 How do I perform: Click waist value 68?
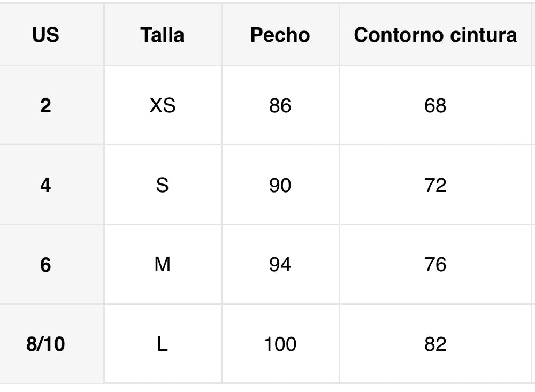click(435, 105)
